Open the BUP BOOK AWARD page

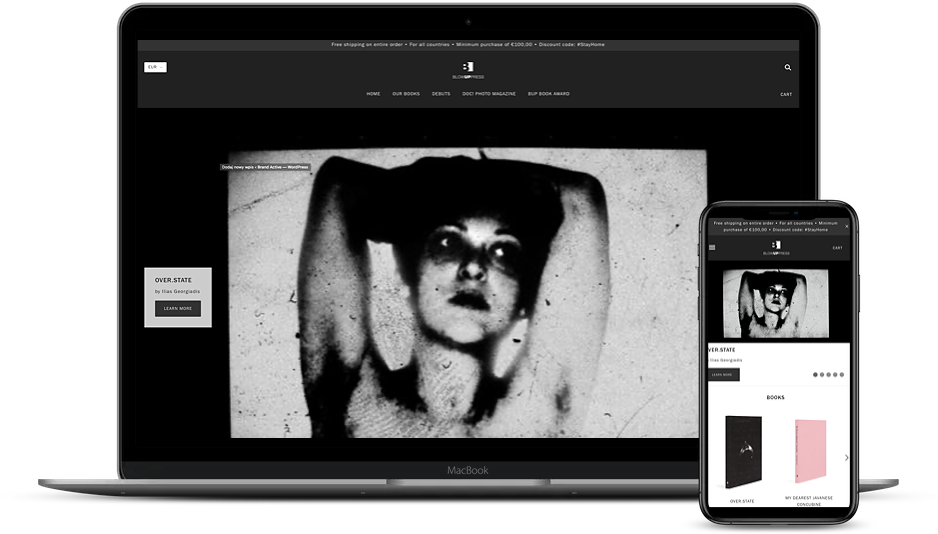[548, 94]
